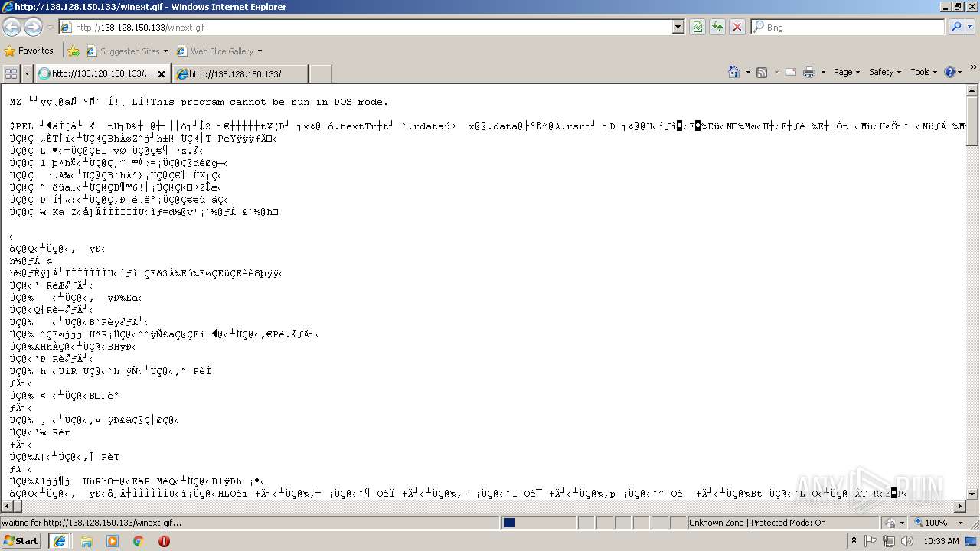
Task: Click horizontal scrollbar right arrow
Action: [960, 507]
